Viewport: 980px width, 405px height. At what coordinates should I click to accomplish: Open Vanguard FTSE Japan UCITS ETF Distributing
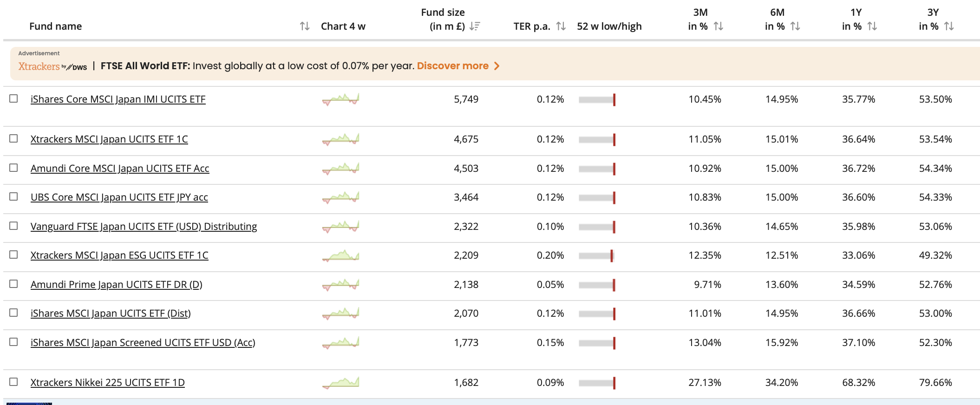[x=144, y=227]
